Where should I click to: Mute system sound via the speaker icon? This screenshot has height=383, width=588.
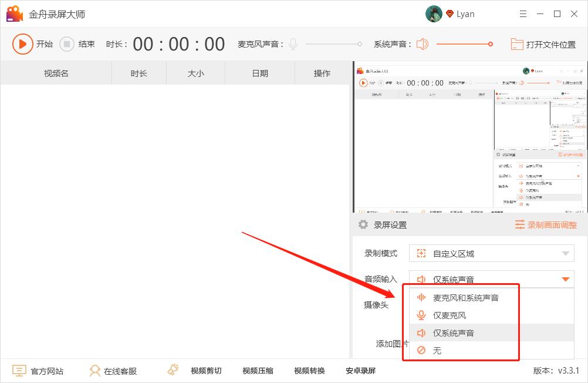(422, 43)
